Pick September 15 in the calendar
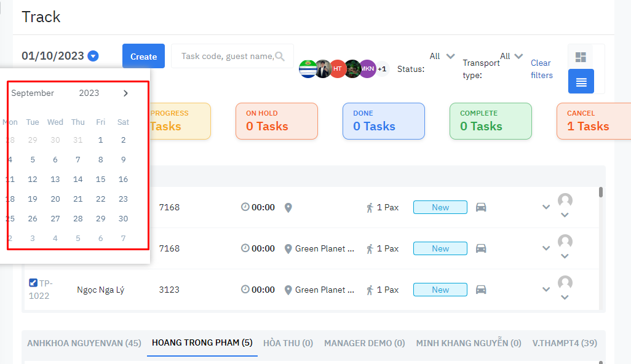The height and width of the screenshot is (364, 631). (x=101, y=180)
